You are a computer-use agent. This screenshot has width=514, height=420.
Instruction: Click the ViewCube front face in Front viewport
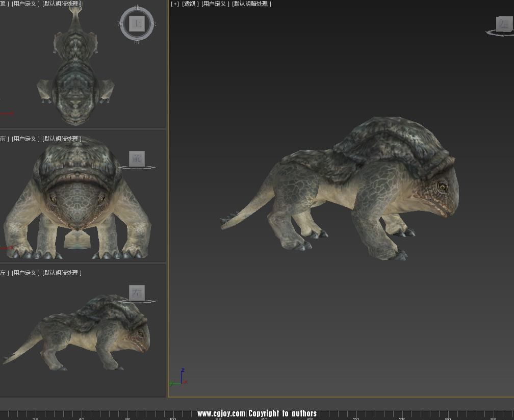(137, 159)
